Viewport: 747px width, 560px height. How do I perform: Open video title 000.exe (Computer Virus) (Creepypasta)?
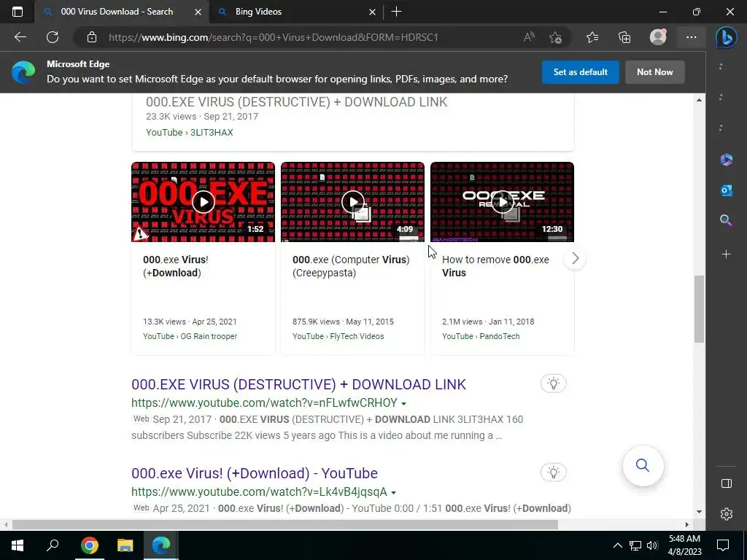click(x=351, y=266)
